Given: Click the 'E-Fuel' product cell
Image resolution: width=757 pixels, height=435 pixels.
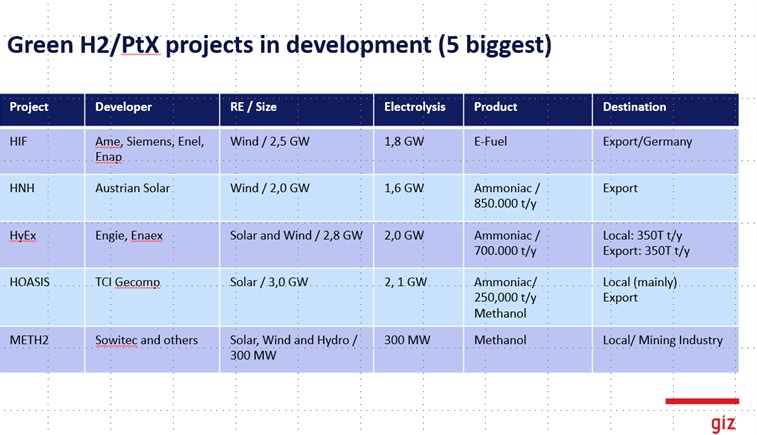Looking at the screenshot, I should point(528,151).
